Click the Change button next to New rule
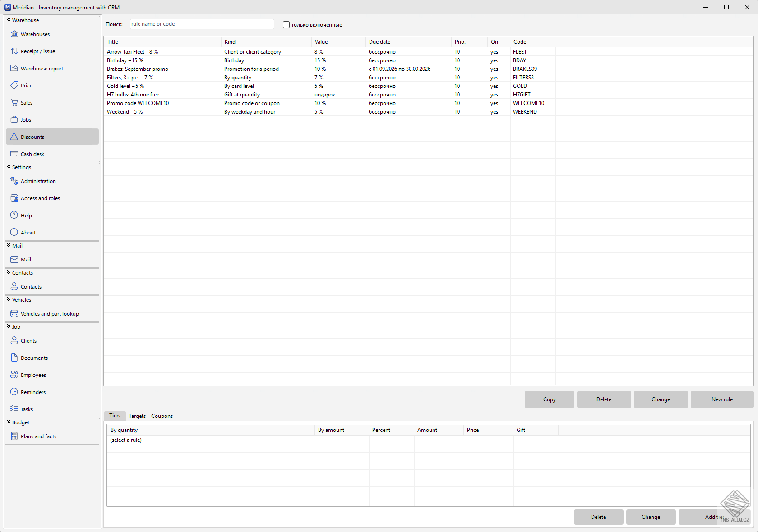Screen dimensions: 758x532 [x=661, y=399]
